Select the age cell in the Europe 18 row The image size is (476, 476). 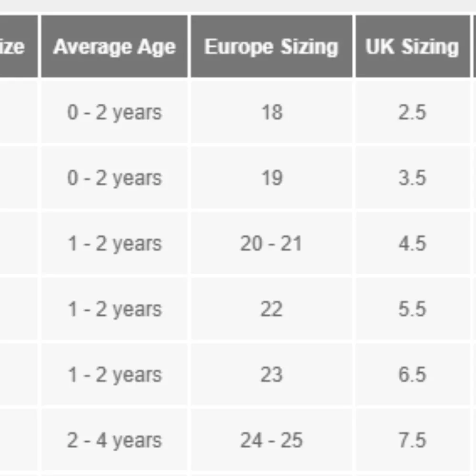[115, 112]
